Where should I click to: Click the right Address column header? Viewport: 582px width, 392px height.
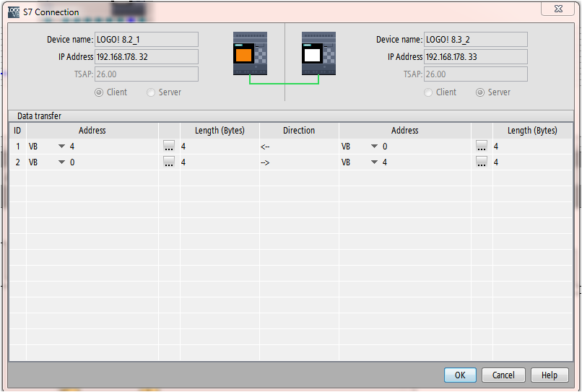(404, 130)
